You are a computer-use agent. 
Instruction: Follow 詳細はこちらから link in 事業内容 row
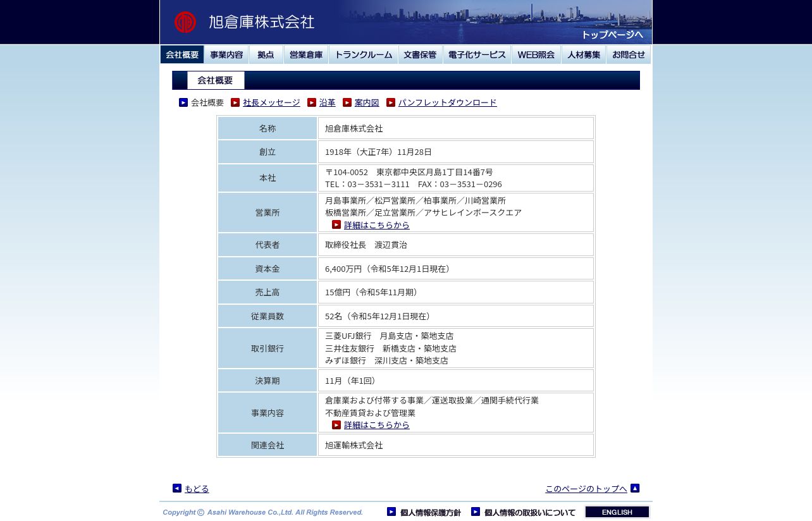377,425
